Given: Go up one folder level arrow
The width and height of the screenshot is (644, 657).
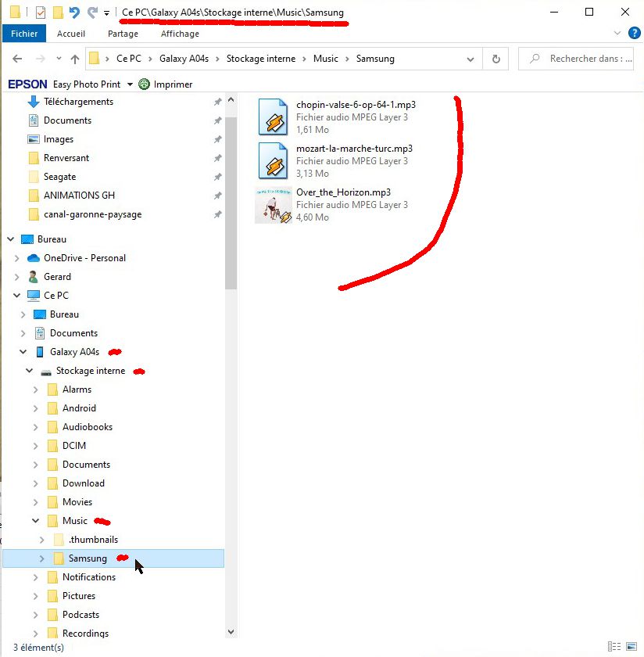Looking at the screenshot, I should (x=75, y=59).
